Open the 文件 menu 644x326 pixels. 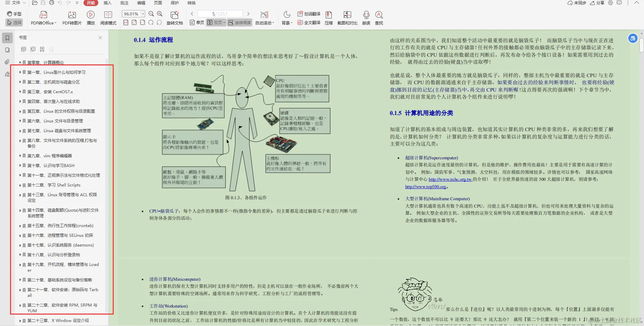tap(16, 3)
